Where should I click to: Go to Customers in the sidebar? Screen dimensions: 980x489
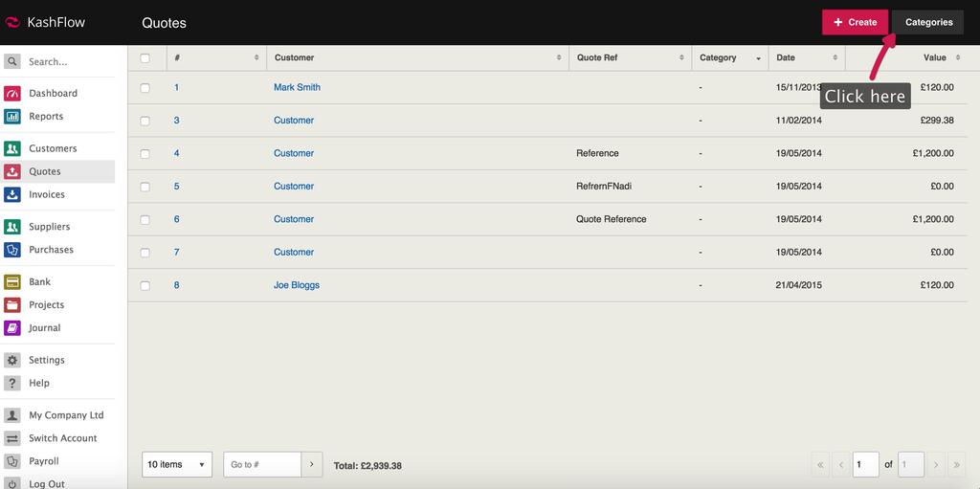coord(53,149)
